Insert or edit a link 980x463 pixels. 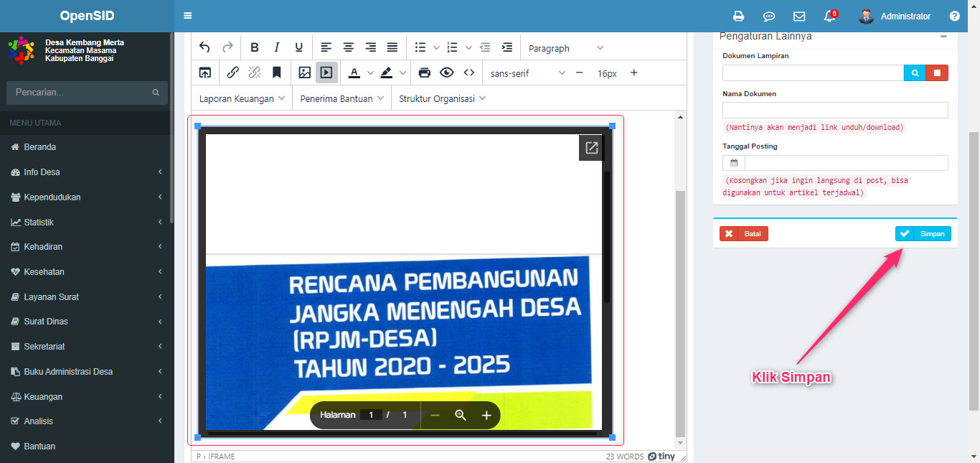click(x=233, y=73)
